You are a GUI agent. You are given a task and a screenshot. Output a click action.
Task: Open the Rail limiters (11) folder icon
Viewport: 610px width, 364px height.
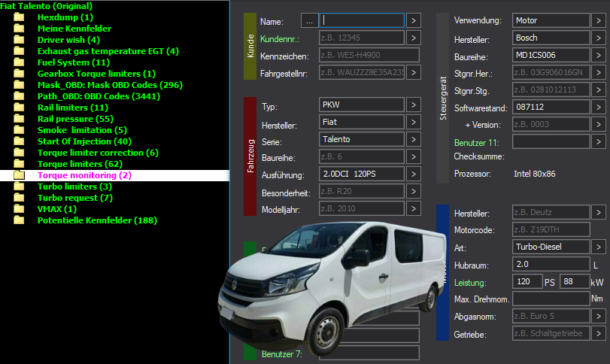[x=19, y=108]
